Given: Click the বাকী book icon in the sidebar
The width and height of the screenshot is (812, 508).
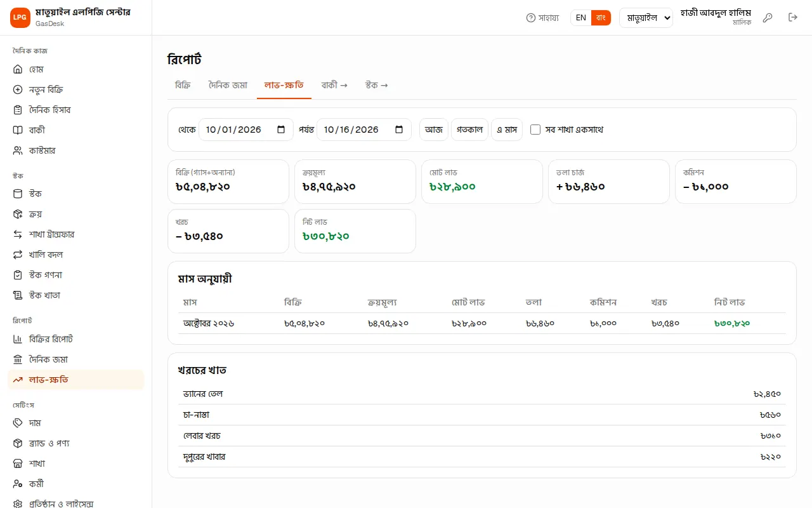Looking at the screenshot, I should [x=18, y=130].
